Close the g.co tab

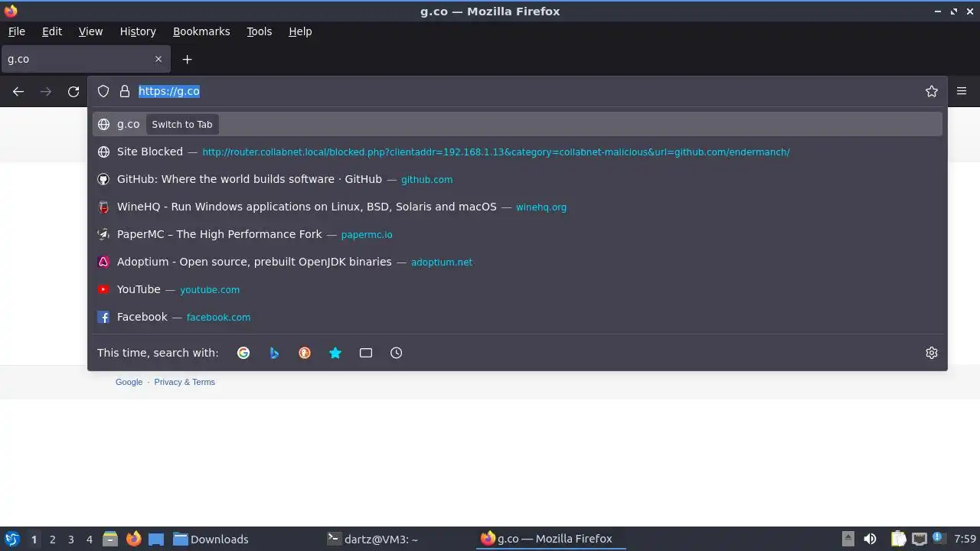(158, 59)
